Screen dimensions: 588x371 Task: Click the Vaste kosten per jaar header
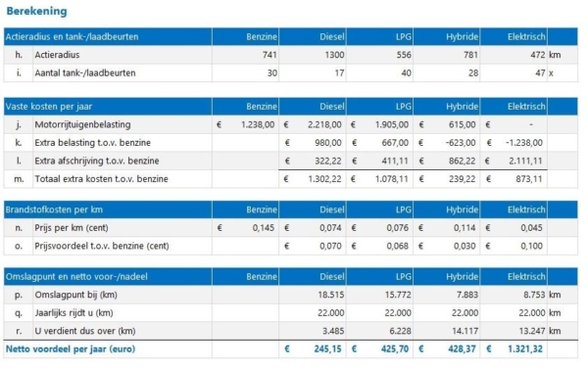click(49, 107)
